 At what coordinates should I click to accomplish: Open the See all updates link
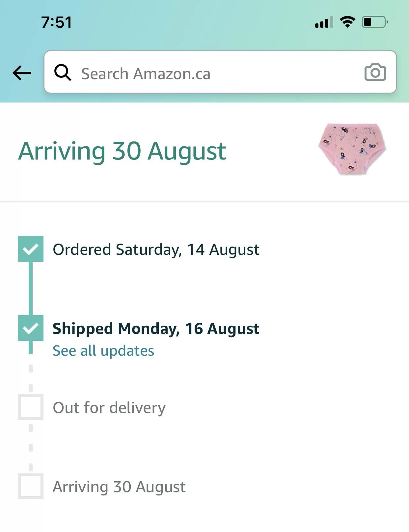103,351
